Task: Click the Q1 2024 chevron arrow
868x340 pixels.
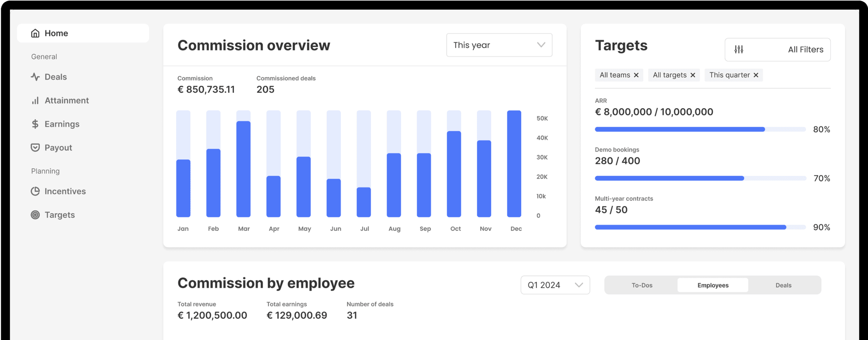Action: (x=578, y=285)
